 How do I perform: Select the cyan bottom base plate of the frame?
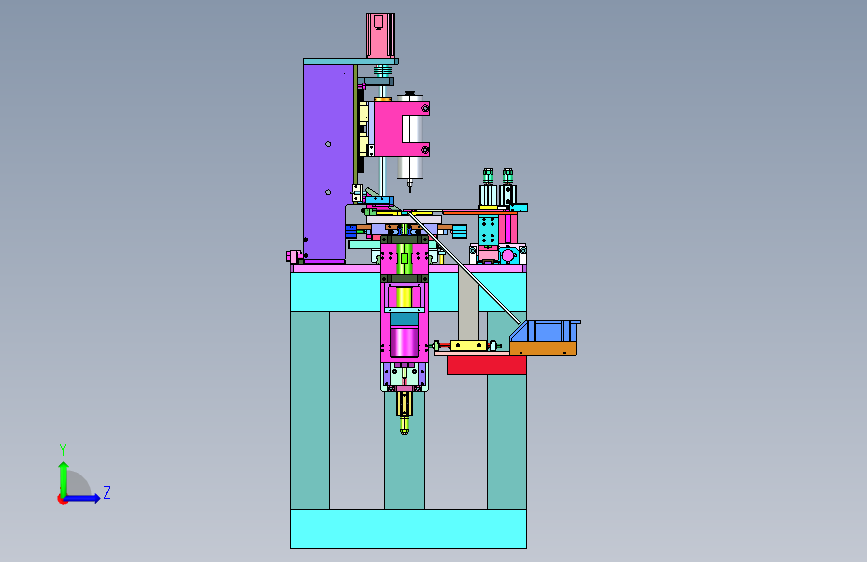point(408,529)
